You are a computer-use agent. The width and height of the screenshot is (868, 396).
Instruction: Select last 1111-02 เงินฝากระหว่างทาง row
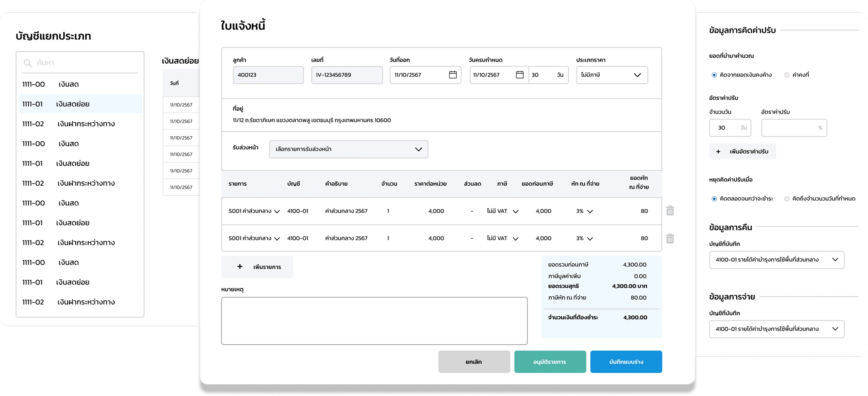tap(80, 302)
